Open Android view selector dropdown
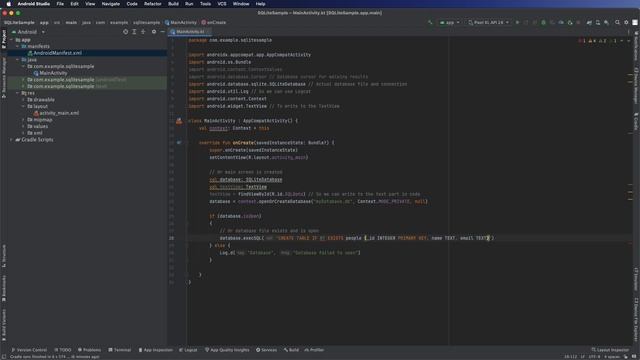640x360 pixels. [29, 32]
